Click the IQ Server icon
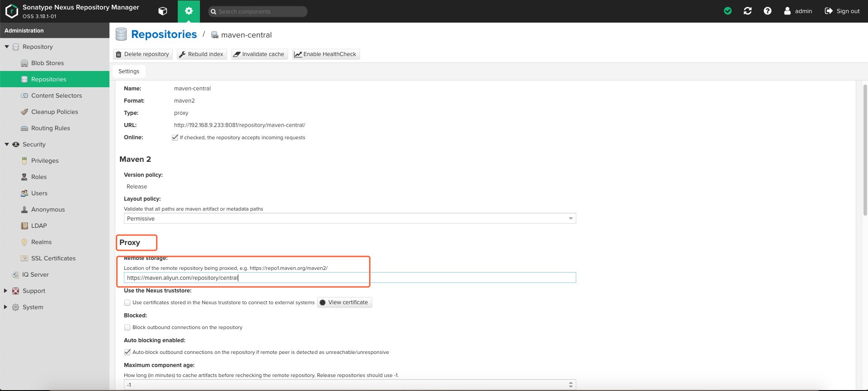 coord(16,275)
